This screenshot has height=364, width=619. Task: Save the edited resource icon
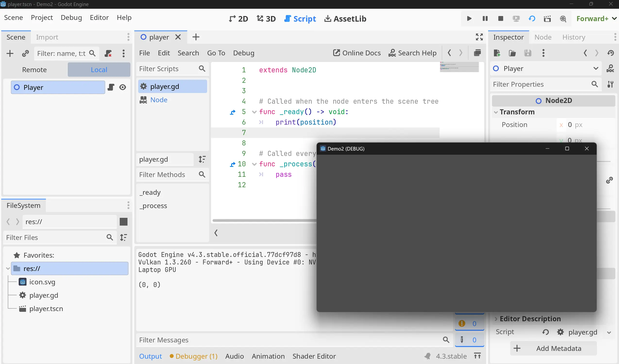coord(528,53)
